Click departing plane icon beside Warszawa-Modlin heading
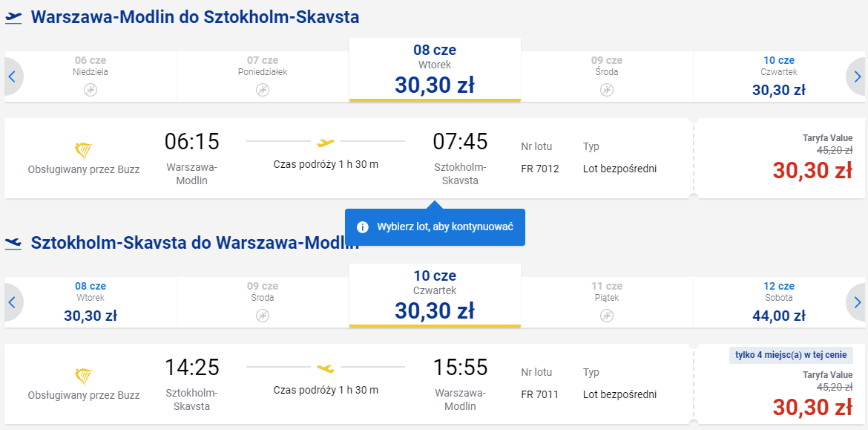 point(13,18)
